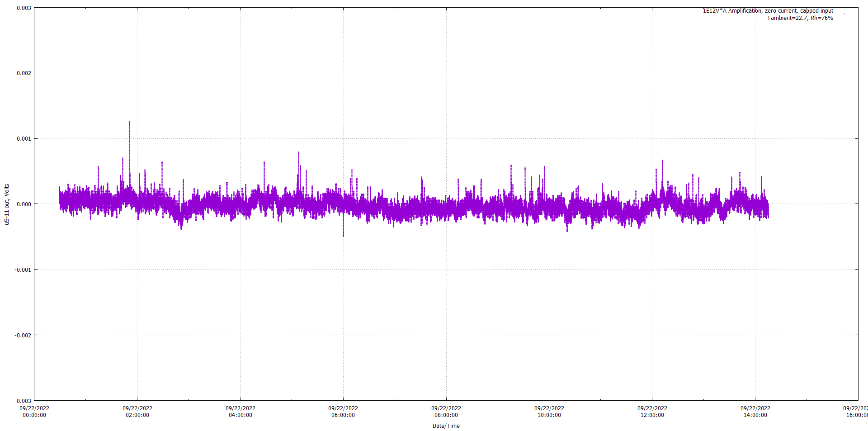The height and width of the screenshot is (431, 868).
Task: Click the 'u5-11 out, Volts' axis title
Action: click(x=7, y=204)
